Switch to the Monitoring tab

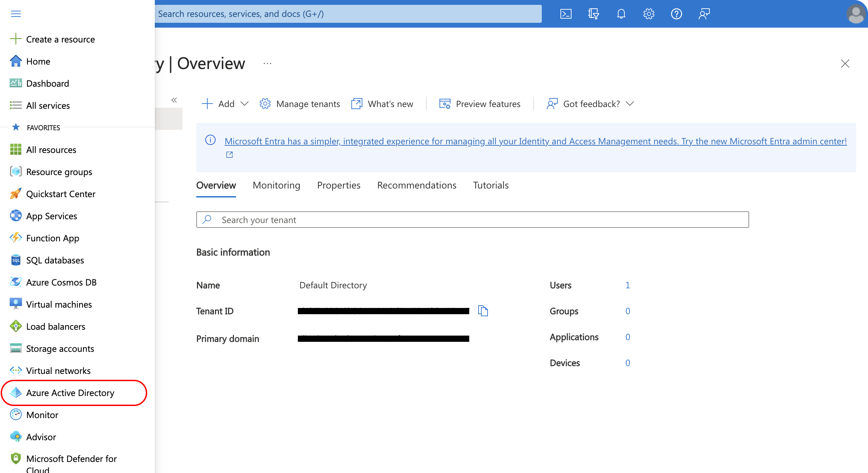pyautogui.click(x=276, y=185)
